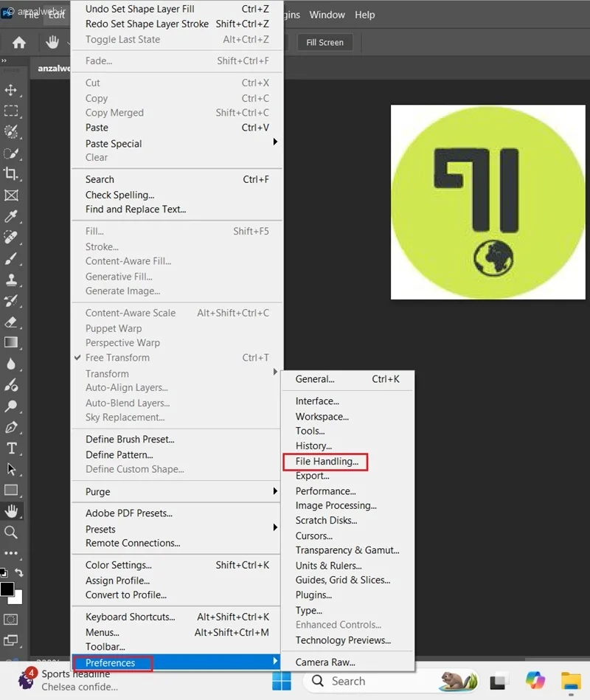This screenshot has width=590, height=700.
Task: Open Interface preferences
Action: point(347,401)
